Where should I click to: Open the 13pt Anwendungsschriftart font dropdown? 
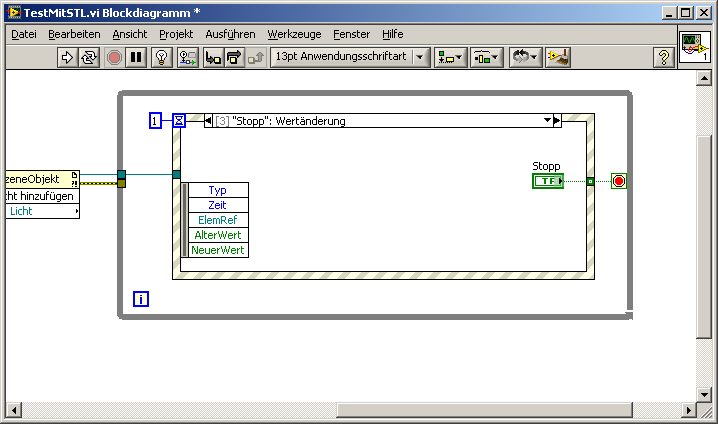pyautogui.click(x=350, y=57)
